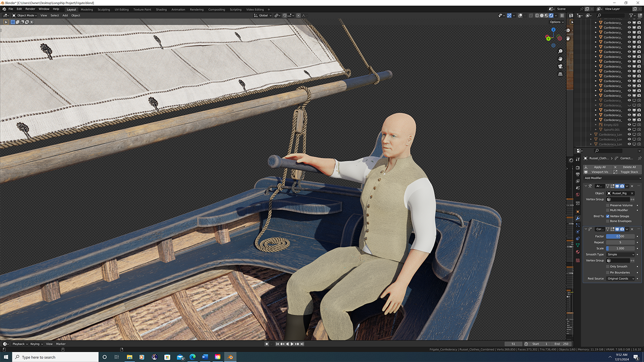Toggle eye visibility of Empty.023
This screenshot has width=644, height=362.
[x=629, y=125]
